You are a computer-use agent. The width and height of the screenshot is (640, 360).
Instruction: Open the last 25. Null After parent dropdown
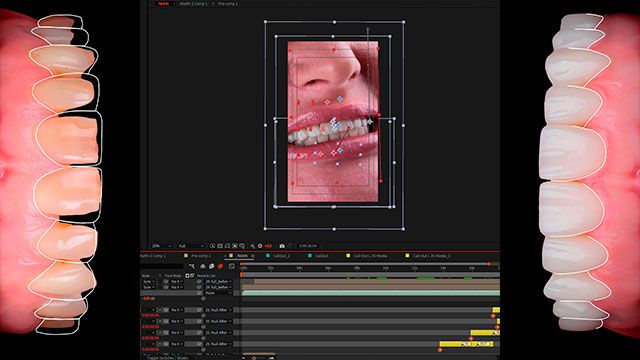point(218,344)
